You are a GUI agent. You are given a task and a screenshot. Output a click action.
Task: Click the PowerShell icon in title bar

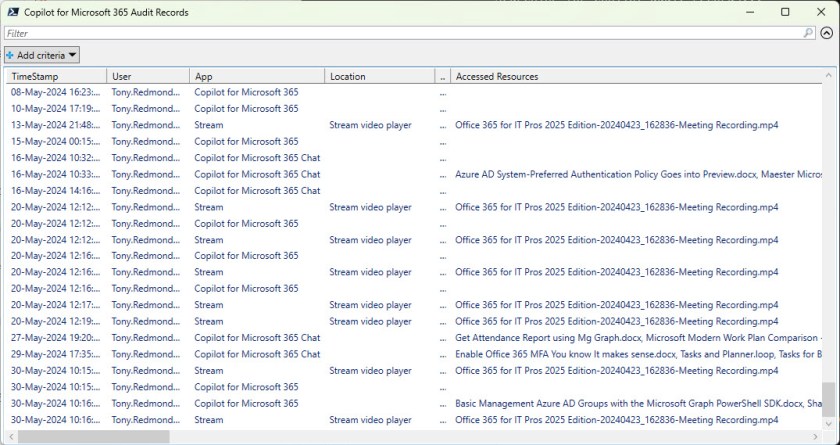(x=13, y=12)
